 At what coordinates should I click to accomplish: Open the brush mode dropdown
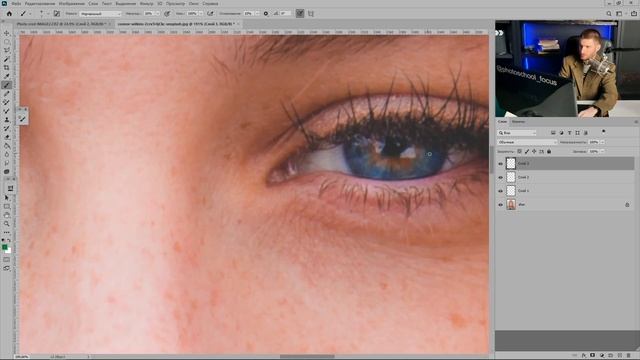(100, 13)
